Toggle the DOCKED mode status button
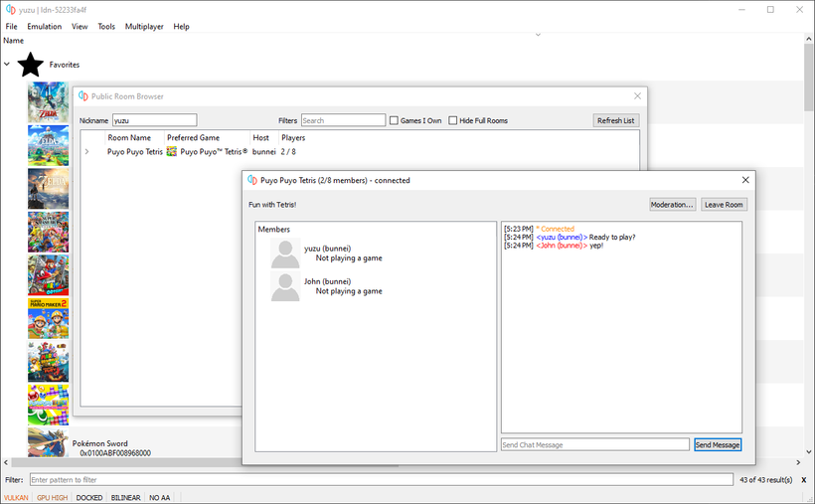Image resolution: width=815 pixels, height=504 pixels. 88,497
